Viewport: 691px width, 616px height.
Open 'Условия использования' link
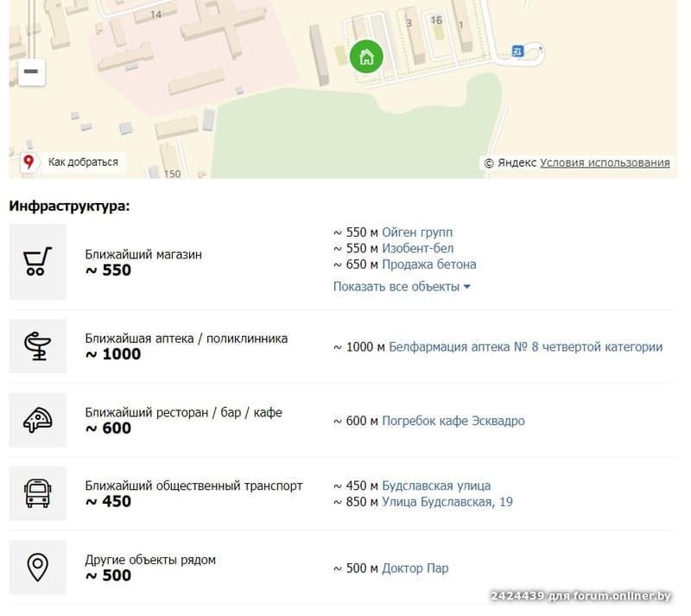point(605,162)
